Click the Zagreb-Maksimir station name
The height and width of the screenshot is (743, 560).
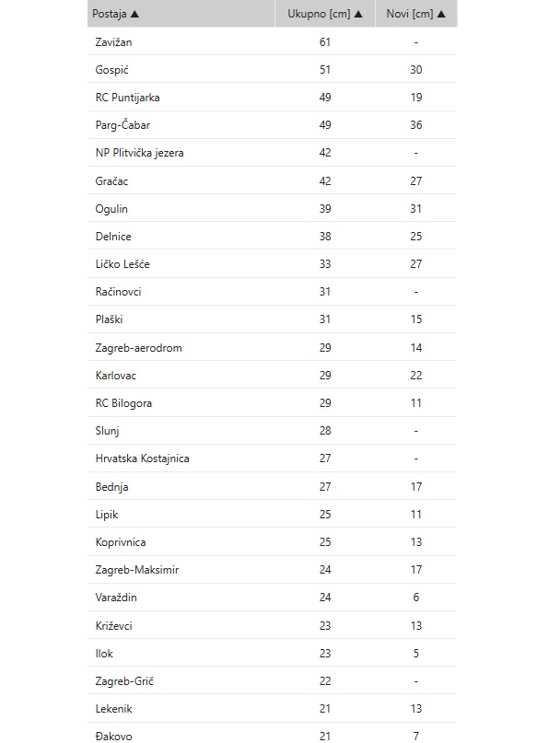pos(136,570)
